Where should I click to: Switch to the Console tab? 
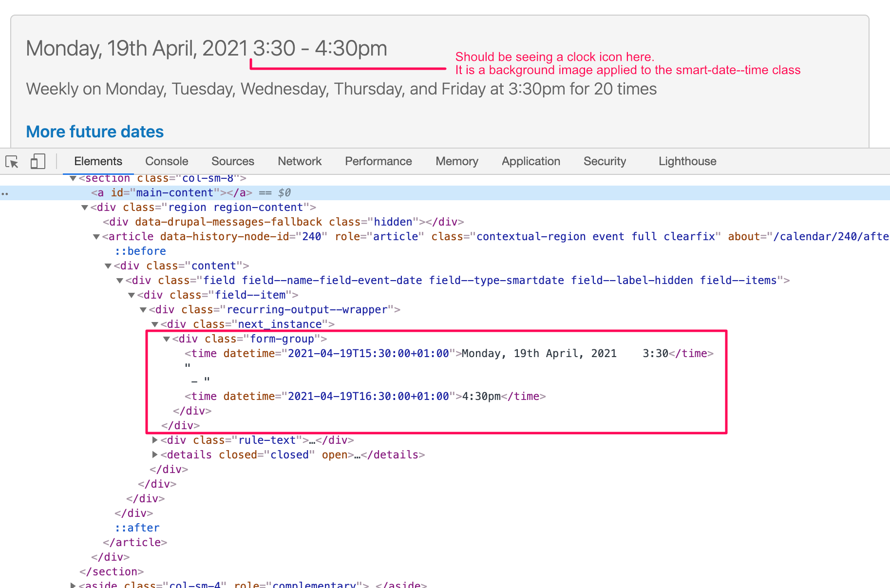pos(167,162)
